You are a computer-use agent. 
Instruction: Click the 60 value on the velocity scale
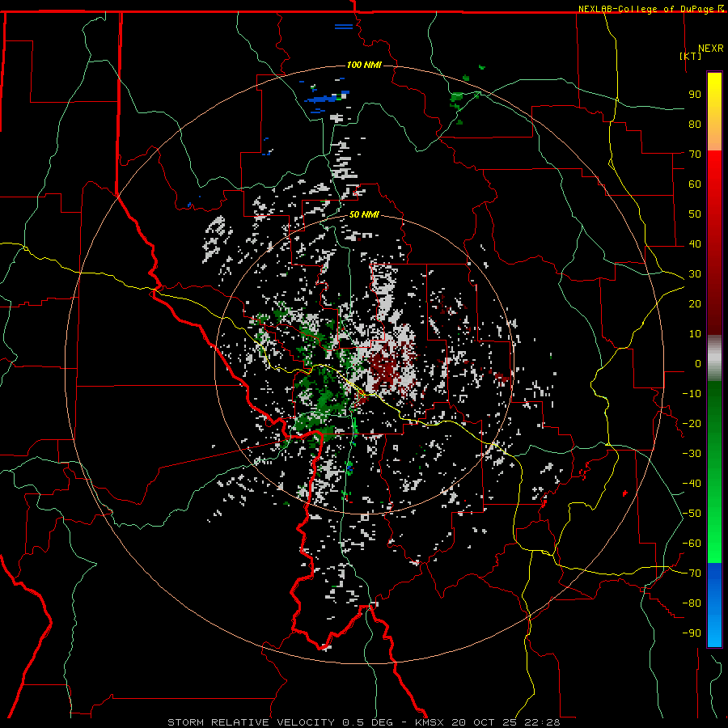click(x=695, y=184)
